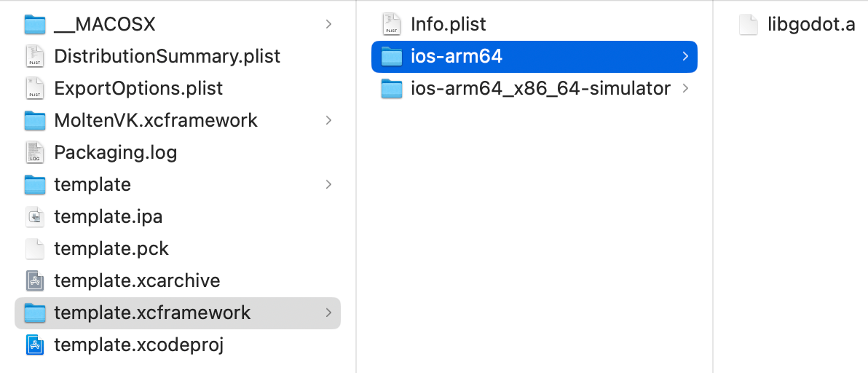Select the template.xcframework row
The width and height of the screenshot is (868, 373).
tap(178, 313)
